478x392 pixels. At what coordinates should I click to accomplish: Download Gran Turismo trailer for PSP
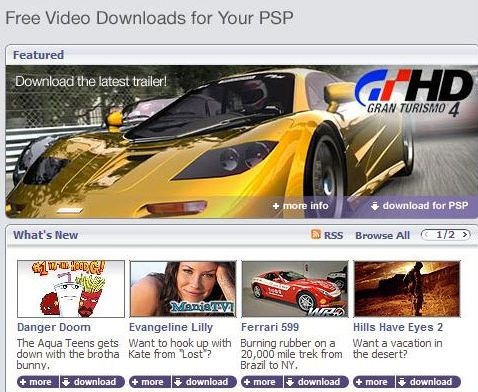tap(419, 206)
